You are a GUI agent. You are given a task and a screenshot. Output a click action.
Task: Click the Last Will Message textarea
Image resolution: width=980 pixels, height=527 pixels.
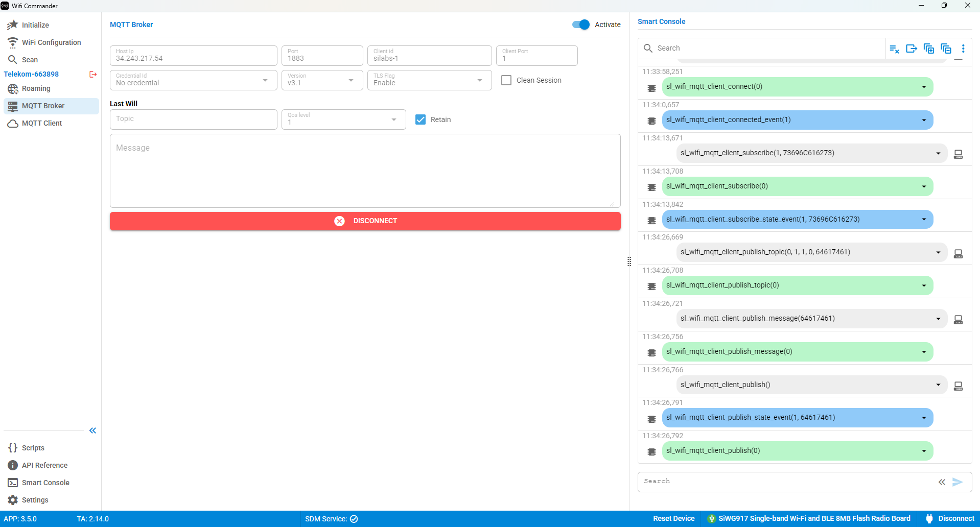click(365, 171)
